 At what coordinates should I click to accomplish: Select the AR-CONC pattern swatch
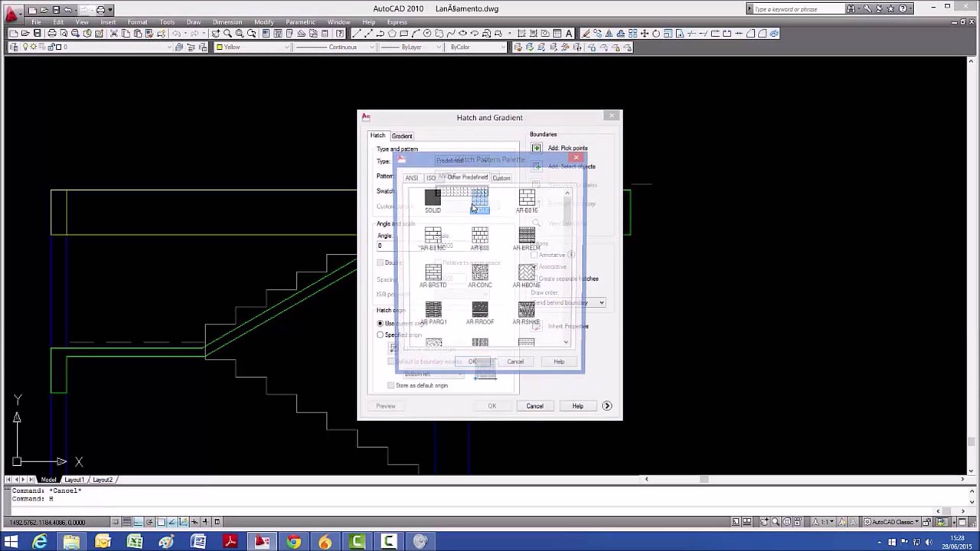tap(480, 275)
